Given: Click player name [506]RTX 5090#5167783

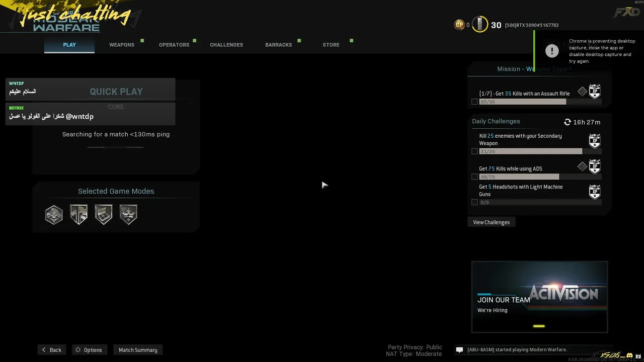Looking at the screenshot, I should (x=532, y=25).
